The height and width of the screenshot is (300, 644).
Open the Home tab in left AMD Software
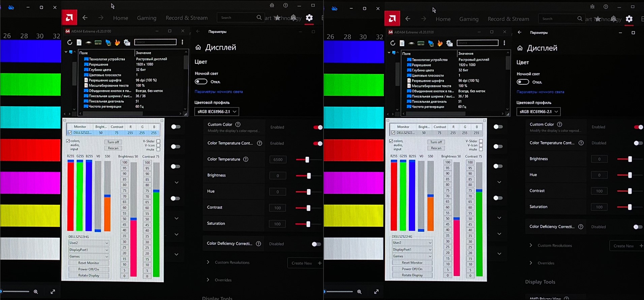(121, 18)
